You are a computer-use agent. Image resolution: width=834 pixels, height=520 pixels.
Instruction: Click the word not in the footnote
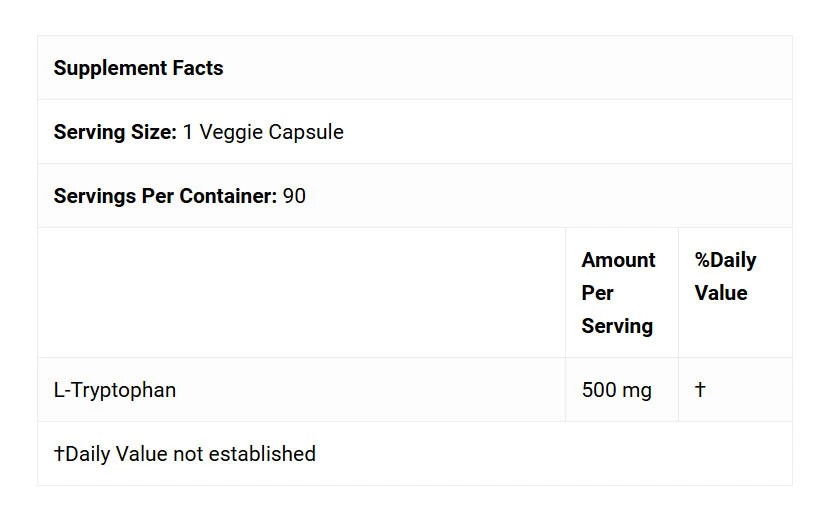pos(187,454)
